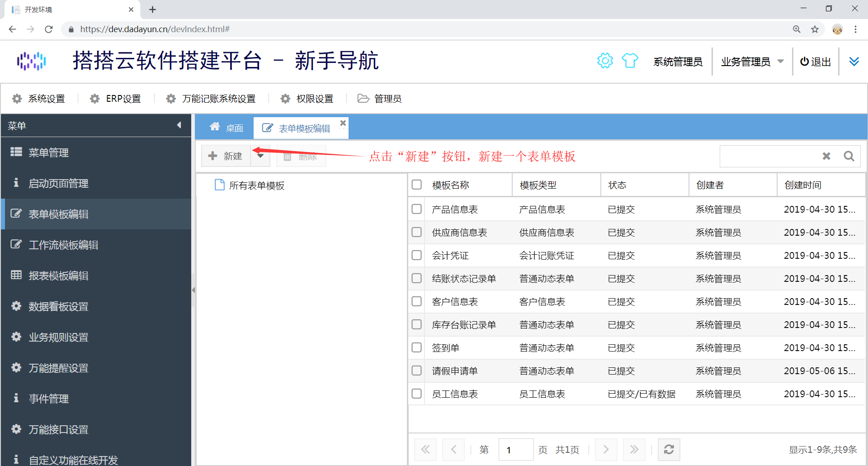The height and width of the screenshot is (466, 868).
Task: Clear the search box with X icon
Action: 826,156
